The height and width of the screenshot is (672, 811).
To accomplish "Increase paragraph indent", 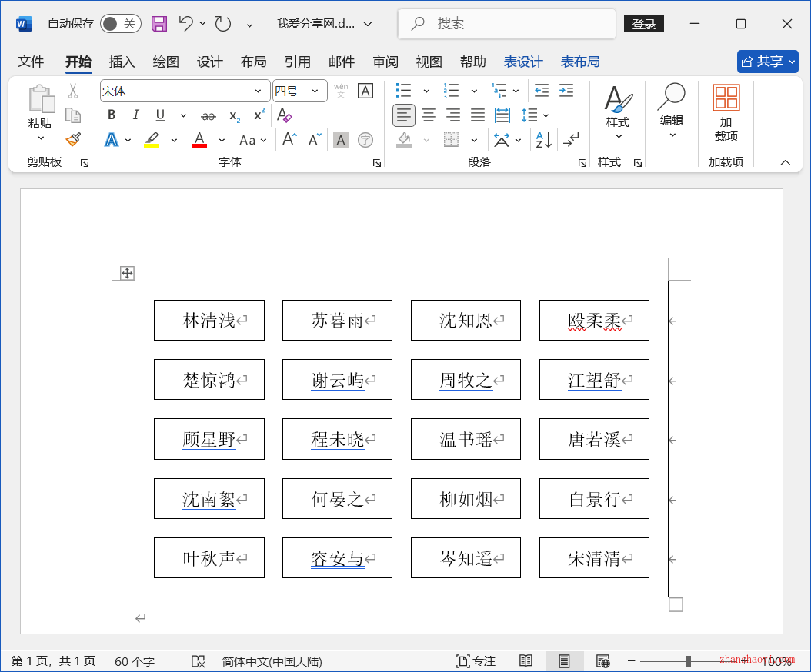I will coord(566,91).
